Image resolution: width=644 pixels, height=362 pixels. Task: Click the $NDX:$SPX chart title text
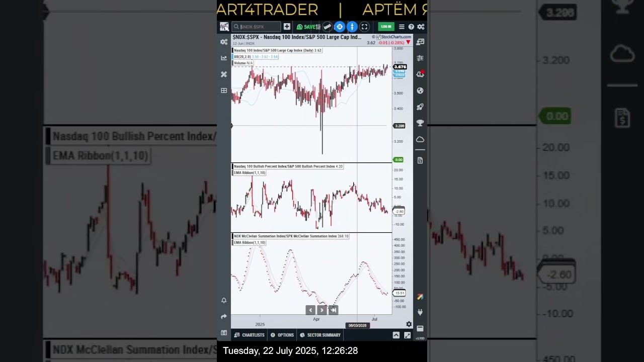tap(297, 37)
